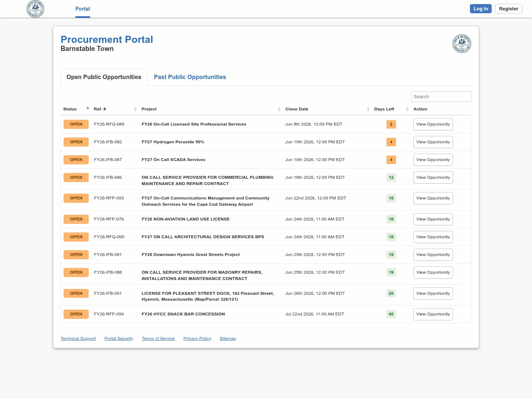
Task: Click project title FY27 Hydrogen Peroxide 50%
Action: pos(173,142)
